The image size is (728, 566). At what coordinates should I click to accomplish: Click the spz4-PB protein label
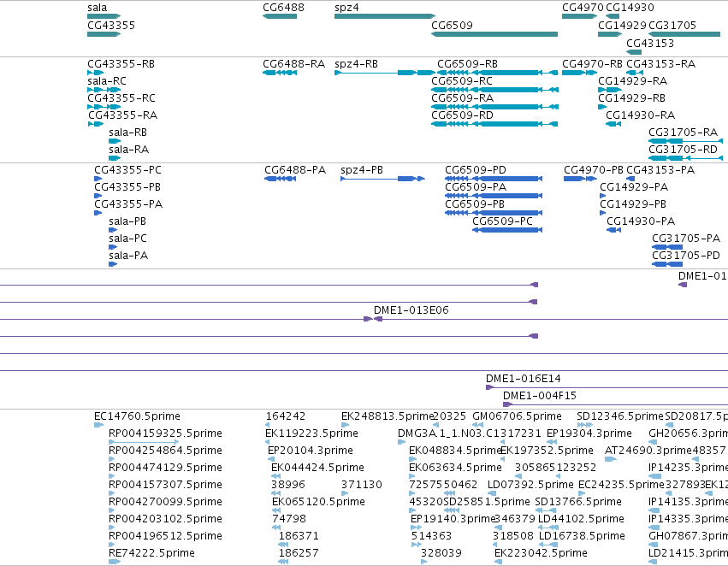pyautogui.click(x=362, y=170)
